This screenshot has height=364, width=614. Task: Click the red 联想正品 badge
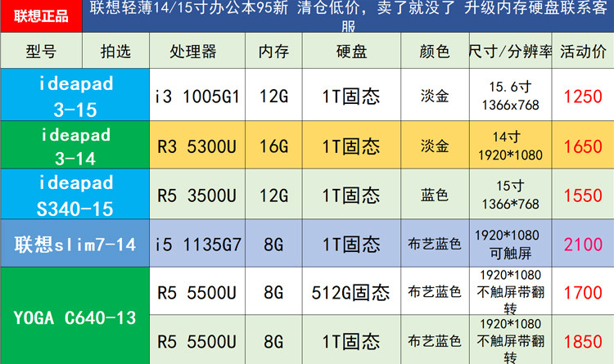[x=41, y=16]
